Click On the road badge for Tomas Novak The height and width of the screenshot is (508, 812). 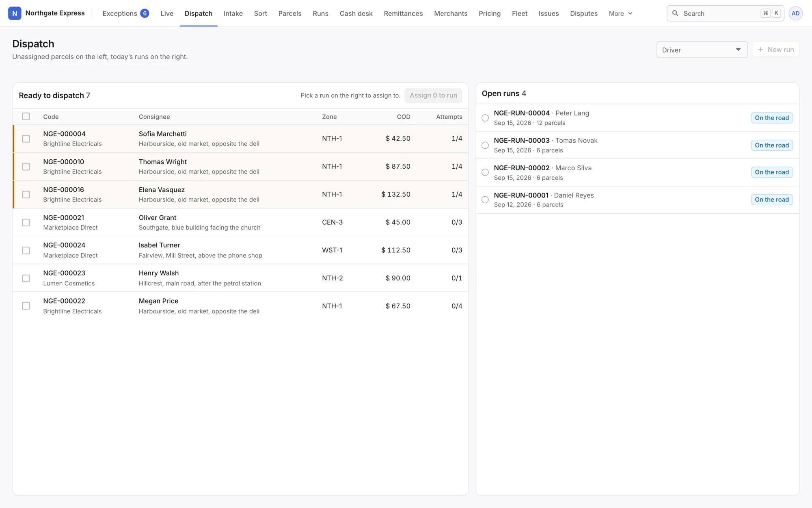point(772,145)
